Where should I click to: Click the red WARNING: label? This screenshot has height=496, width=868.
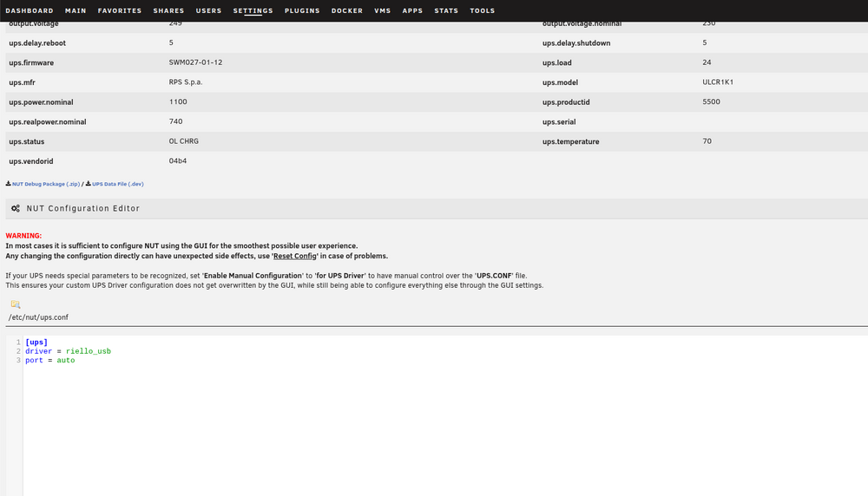23,236
